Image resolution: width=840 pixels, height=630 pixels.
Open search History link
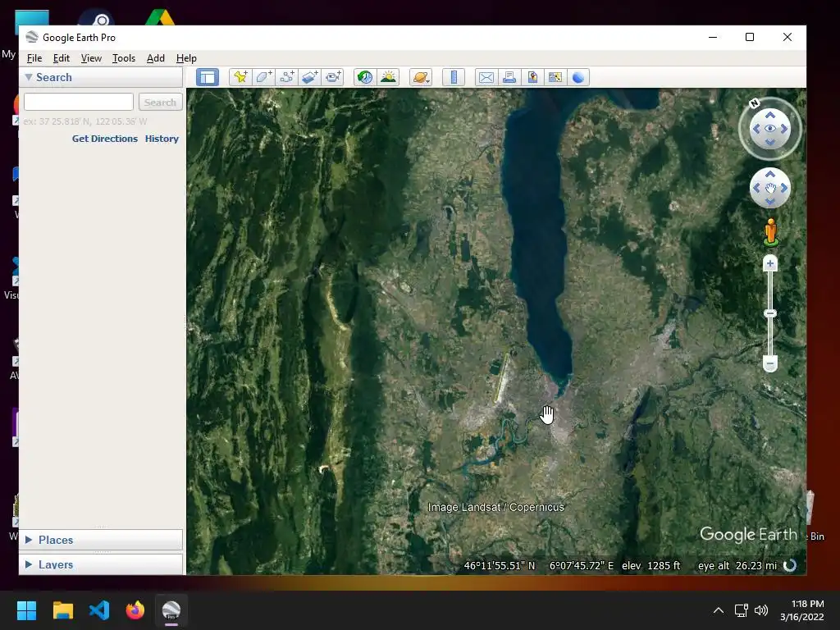162,138
